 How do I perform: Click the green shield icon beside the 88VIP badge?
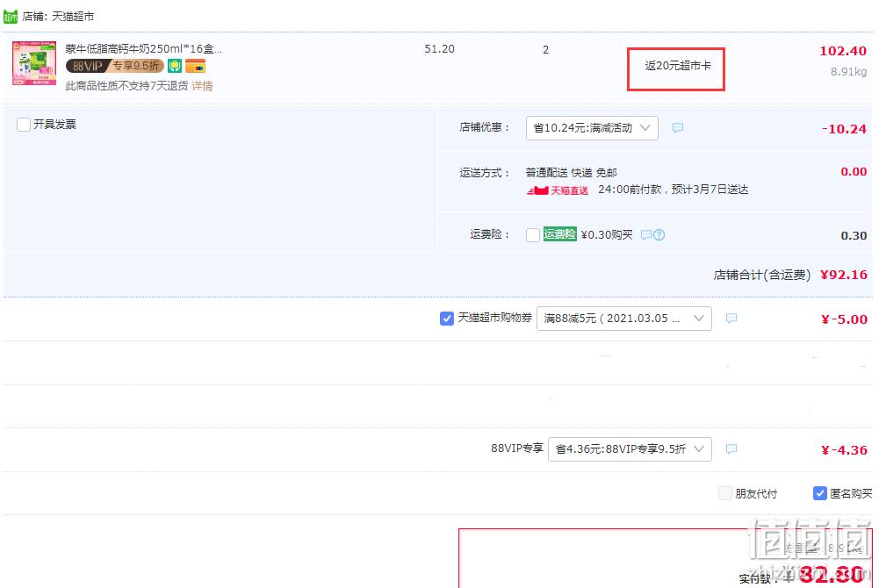click(175, 66)
